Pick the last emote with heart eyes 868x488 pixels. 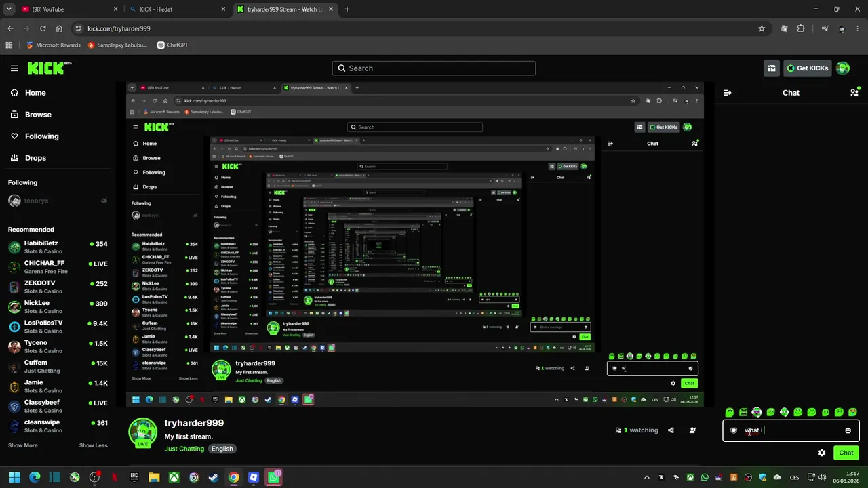tap(853, 412)
